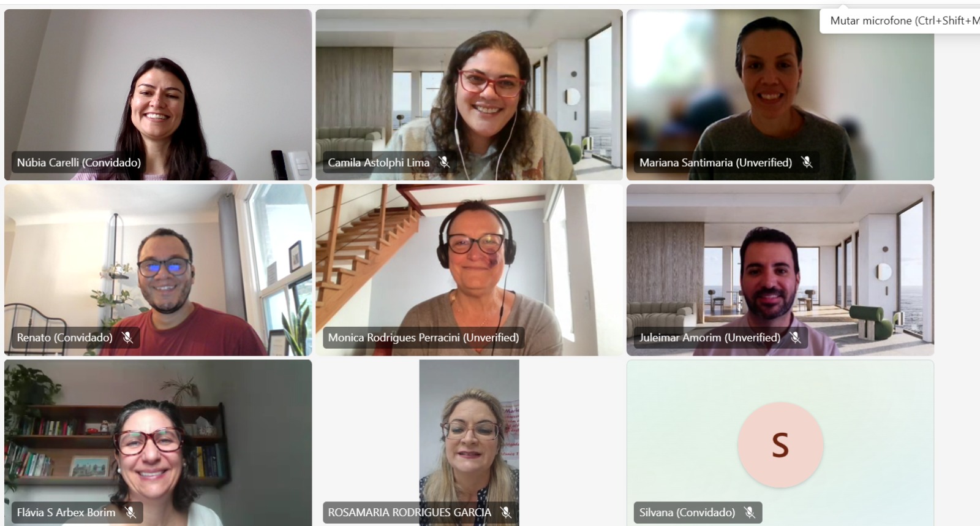This screenshot has height=526, width=980.
Task: Select the video tile labeled Camila Astolphi Lima
Action: (x=469, y=94)
